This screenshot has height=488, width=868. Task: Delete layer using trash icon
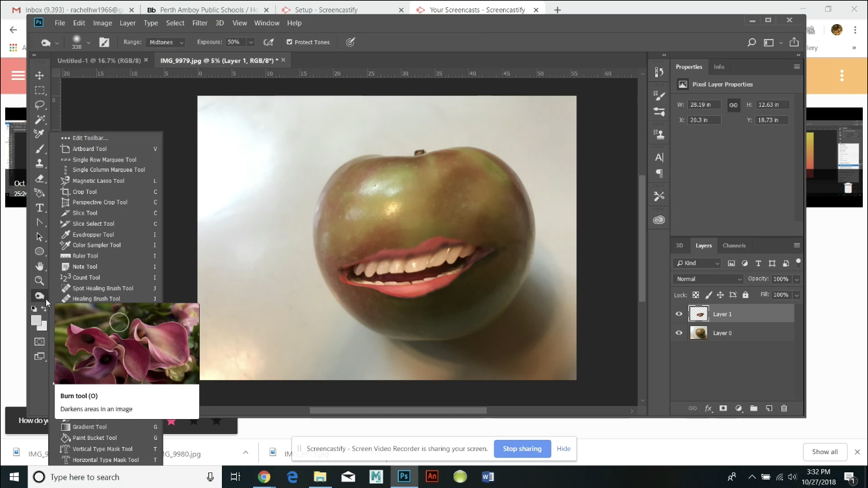click(783, 409)
